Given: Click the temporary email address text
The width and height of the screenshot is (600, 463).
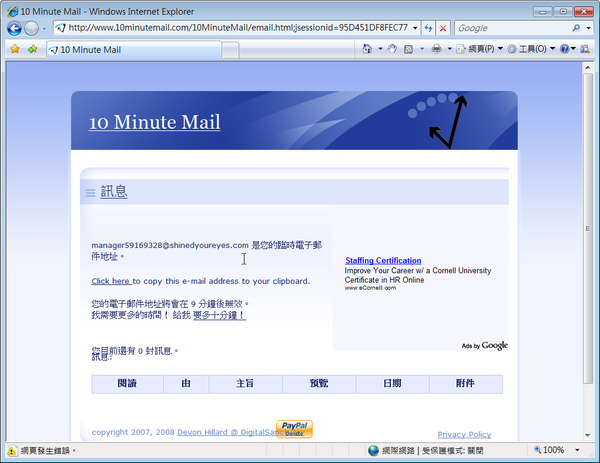Looking at the screenshot, I should coord(170,245).
